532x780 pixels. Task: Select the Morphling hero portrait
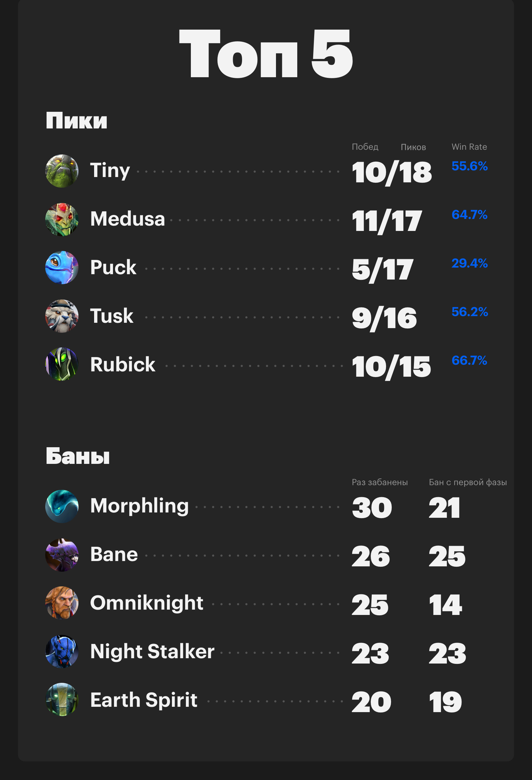click(x=62, y=506)
